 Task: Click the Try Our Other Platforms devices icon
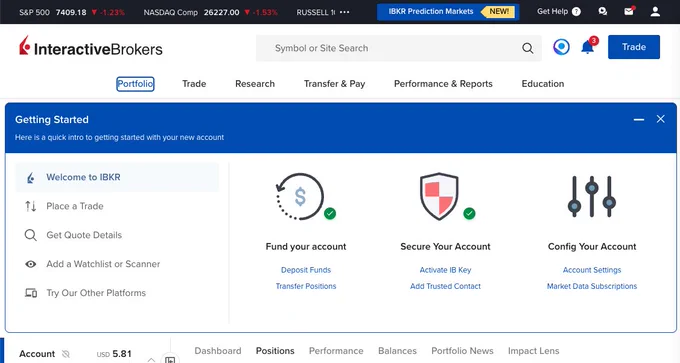point(30,293)
